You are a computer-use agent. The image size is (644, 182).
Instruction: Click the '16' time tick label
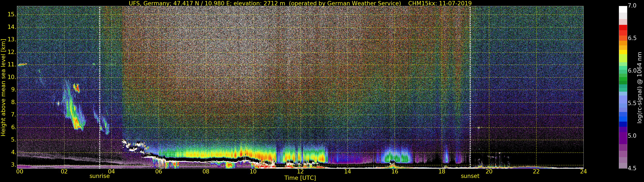[395, 172]
